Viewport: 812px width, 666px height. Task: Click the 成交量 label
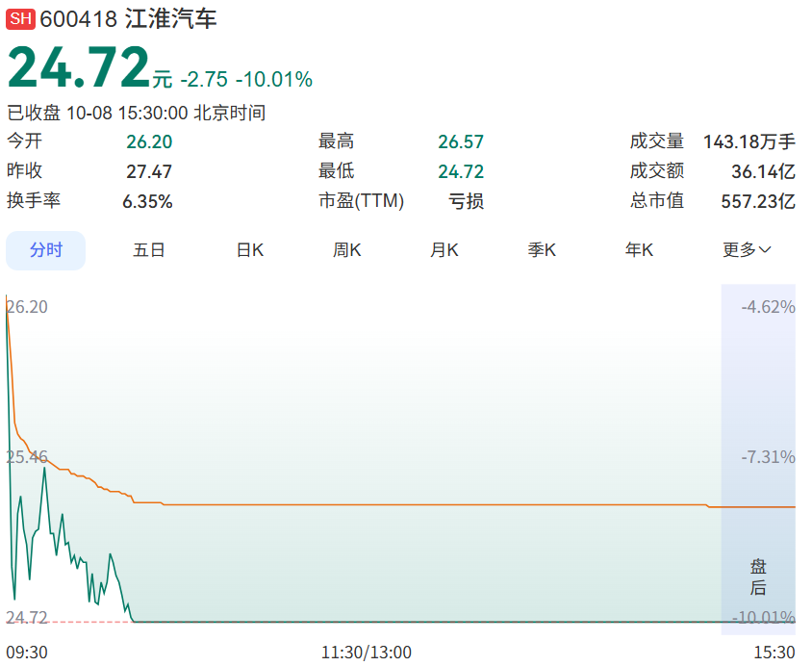(x=657, y=141)
